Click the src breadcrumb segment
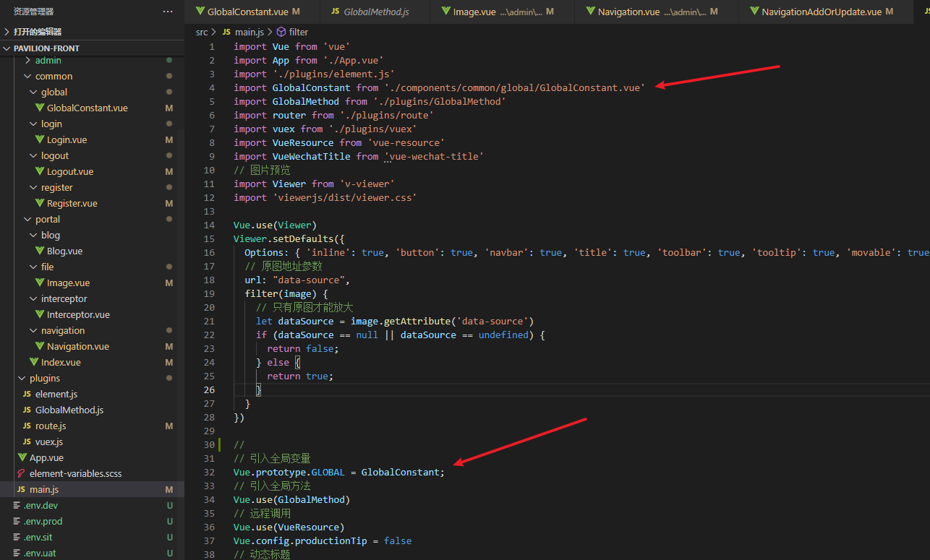Viewport: 930px width, 560px height. [x=202, y=32]
